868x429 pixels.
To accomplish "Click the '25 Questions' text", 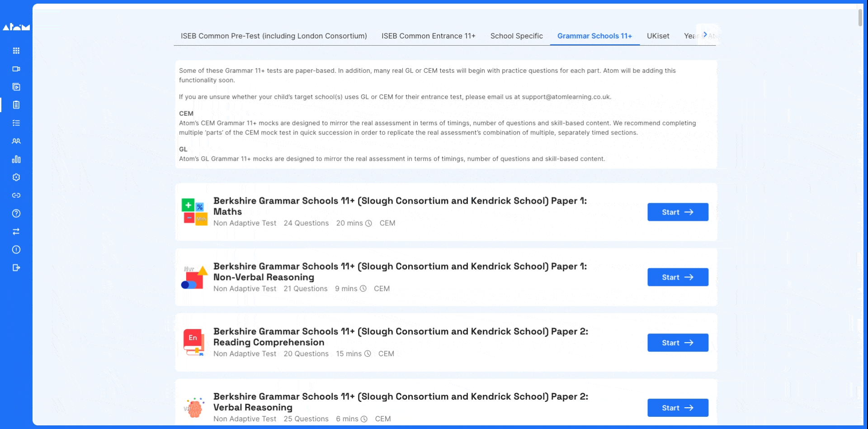I will click(x=306, y=419).
